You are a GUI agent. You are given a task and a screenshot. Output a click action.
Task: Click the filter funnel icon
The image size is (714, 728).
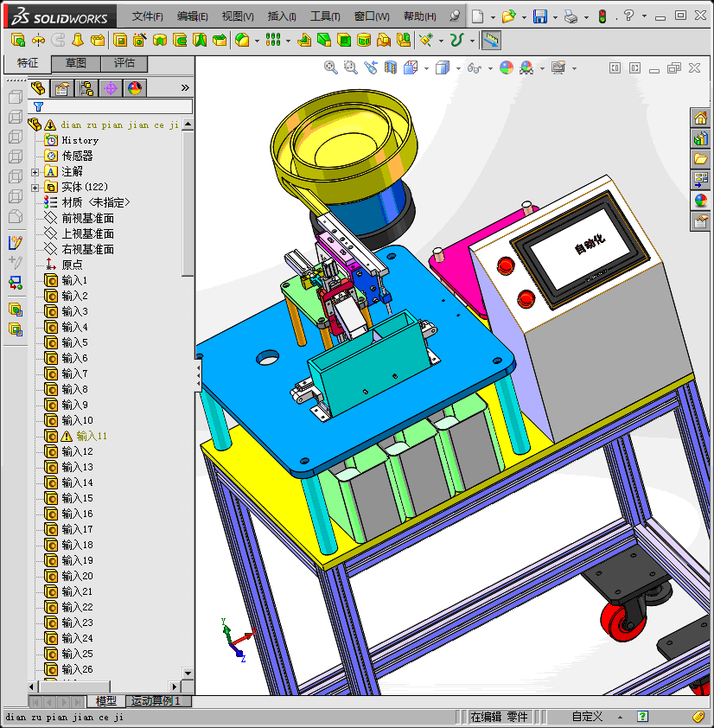[x=39, y=107]
